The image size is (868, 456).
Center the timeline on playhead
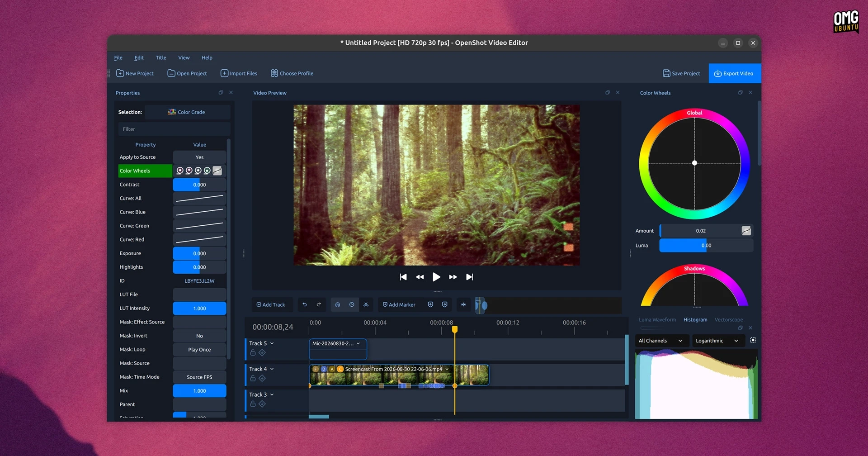463,304
